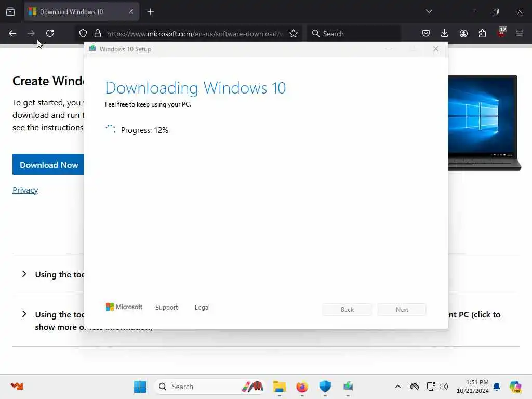Open a new browser tab
532x399 pixels.
point(150,12)
